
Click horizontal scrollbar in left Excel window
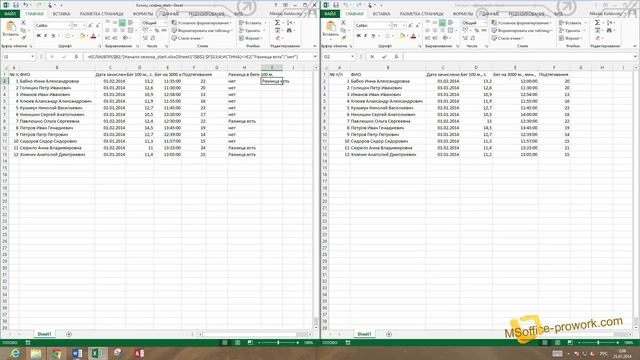coord(255,334)
